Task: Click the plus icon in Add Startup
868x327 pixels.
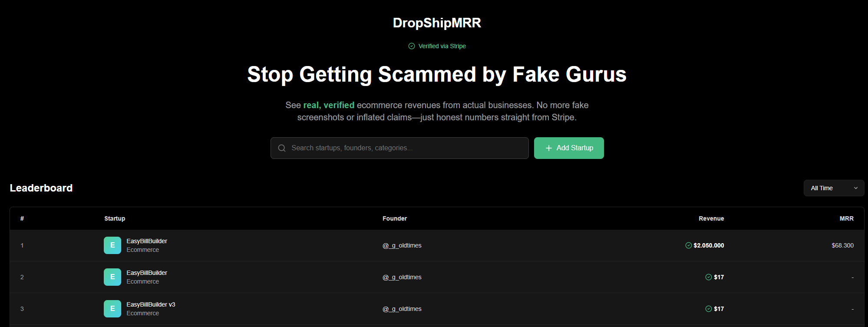Action: pyautogui.click(x=549, y=148)
